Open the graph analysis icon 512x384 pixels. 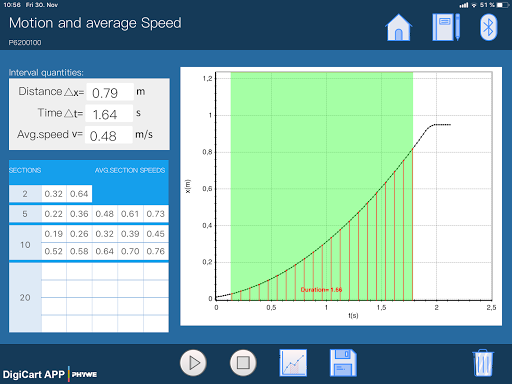pyautogui.click(x=293, y=363)
